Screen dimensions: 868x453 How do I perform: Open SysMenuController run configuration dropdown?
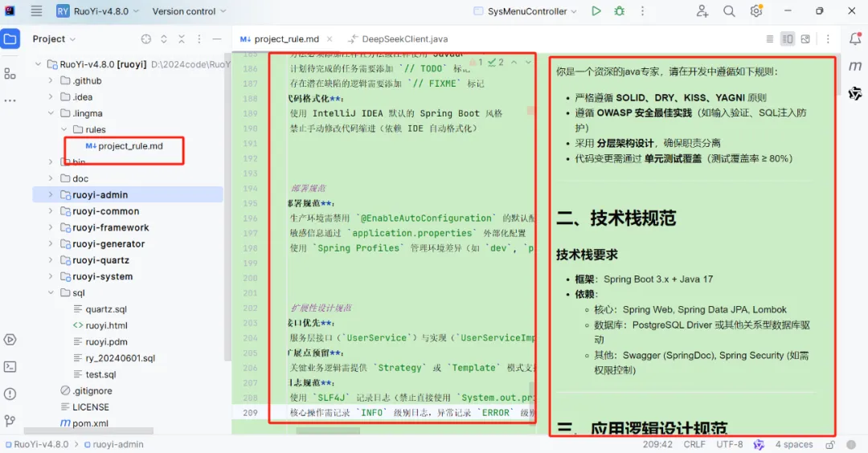[x=526, y=11]
